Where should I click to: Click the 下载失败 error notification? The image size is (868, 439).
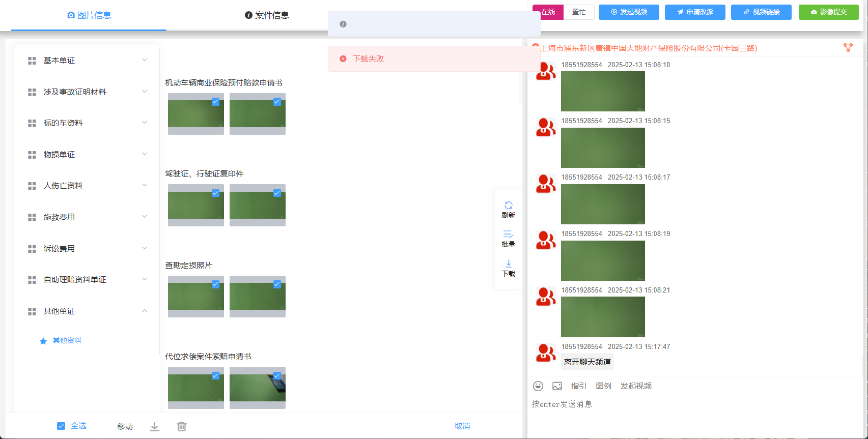(x=434, y=59)
